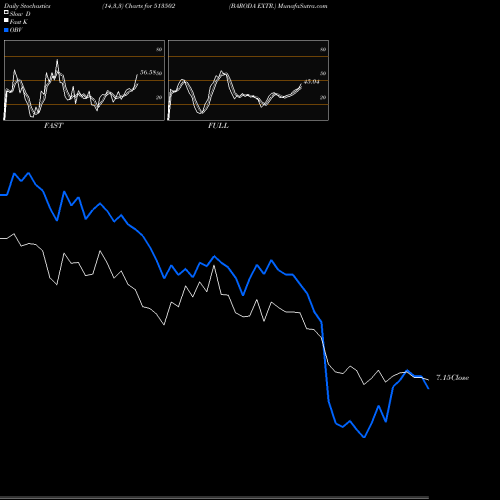Click the 56.58 value in FAST chart
500x500 pixels.
click(148, 72)
